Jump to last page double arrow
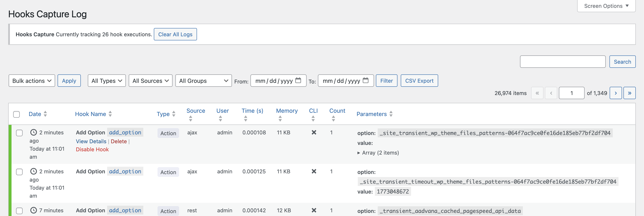This screenshot has width=644, height=216. [629, 93]
